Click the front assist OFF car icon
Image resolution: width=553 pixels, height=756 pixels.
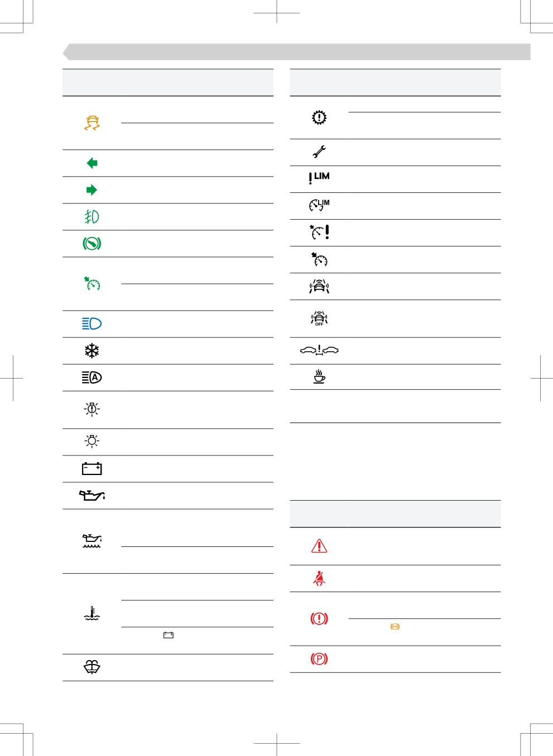click(319, 318)
